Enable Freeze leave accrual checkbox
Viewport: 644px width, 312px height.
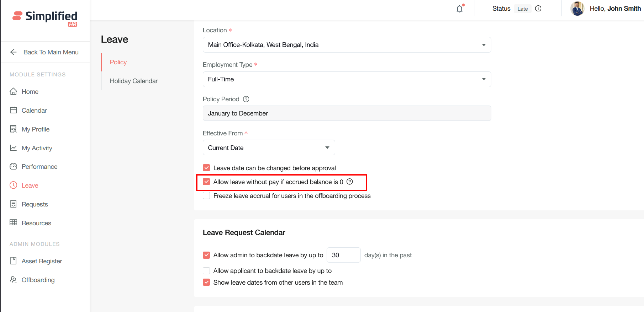click(x=206, y=195)
